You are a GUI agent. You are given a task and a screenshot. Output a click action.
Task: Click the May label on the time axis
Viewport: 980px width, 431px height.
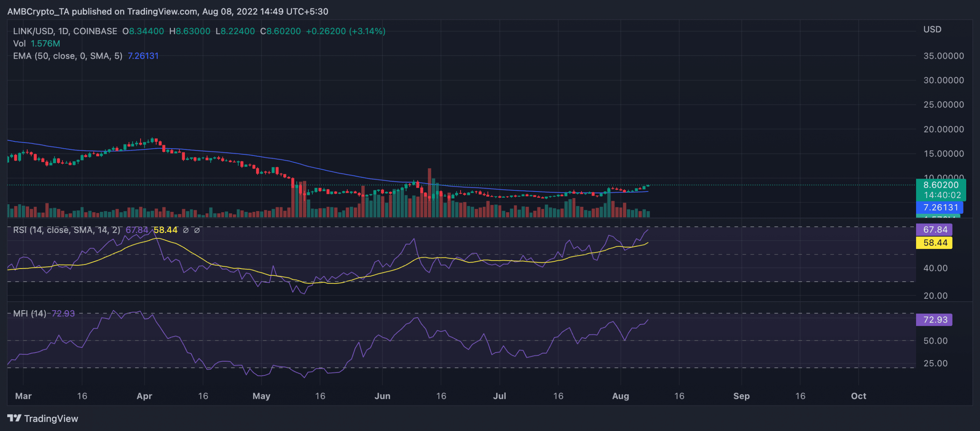(261, 396)
